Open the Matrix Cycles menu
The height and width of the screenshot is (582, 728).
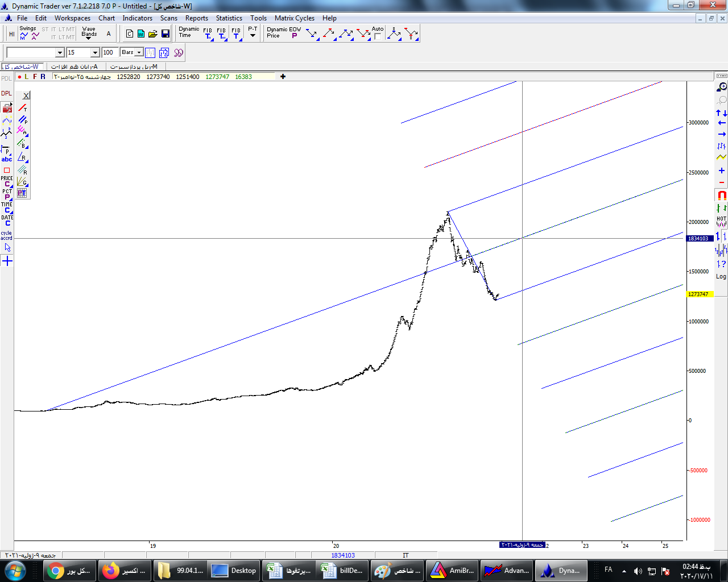(295, 18)
